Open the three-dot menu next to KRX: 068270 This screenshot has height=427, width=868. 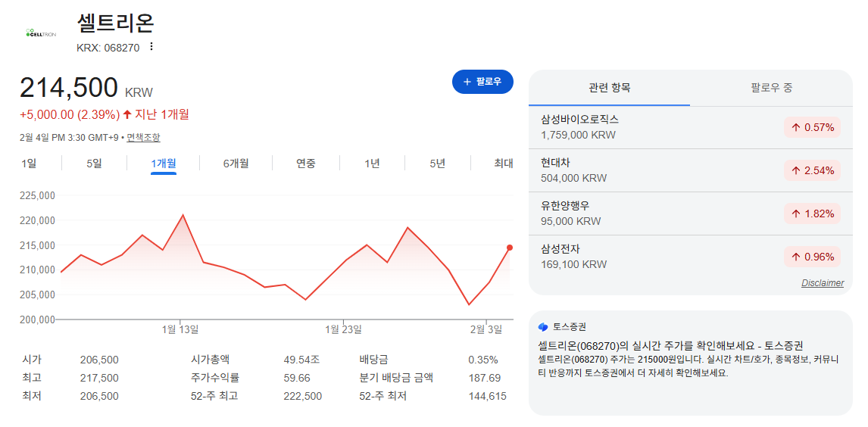pyautogui.click(x=151, y=46)
